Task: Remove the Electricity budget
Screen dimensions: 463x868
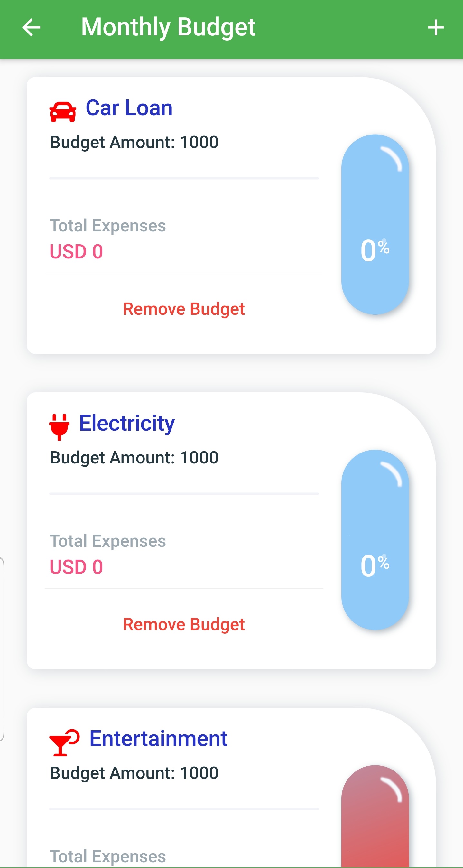Action: pyautogui.click(x=184, y=624)
